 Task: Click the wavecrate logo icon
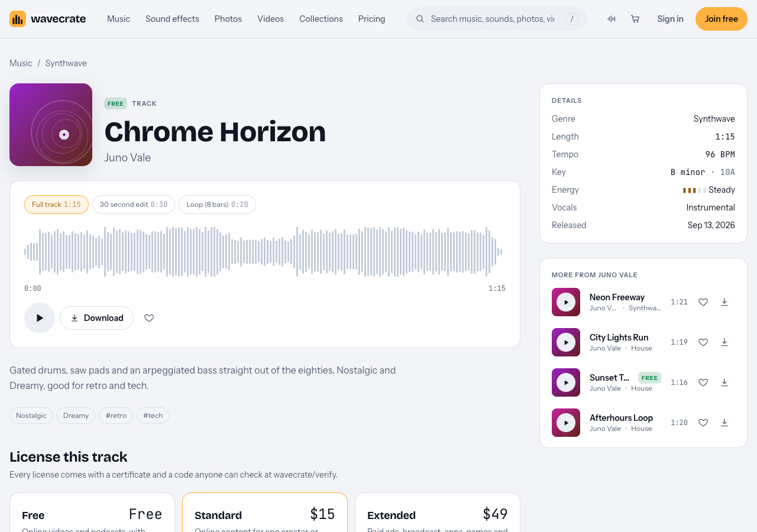[18, 19]
